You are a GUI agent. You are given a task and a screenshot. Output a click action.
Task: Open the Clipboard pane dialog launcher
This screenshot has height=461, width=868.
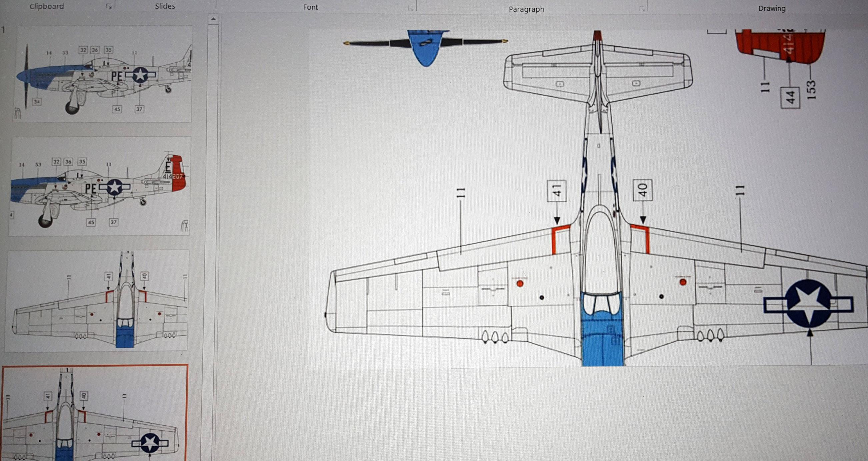coord(109,6)
